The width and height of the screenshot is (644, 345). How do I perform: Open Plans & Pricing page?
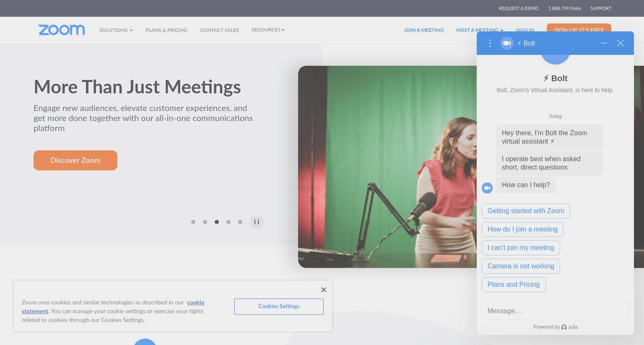click(x=166, y=30)
